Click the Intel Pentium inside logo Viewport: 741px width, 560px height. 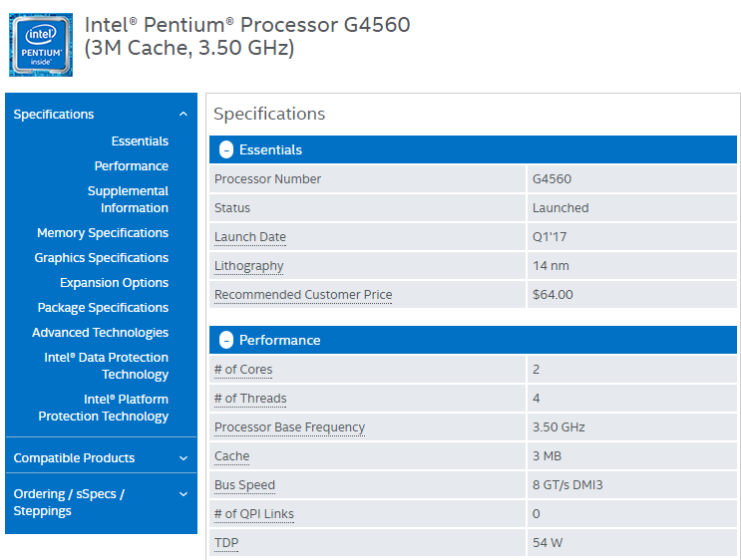(x=41, y=45)
